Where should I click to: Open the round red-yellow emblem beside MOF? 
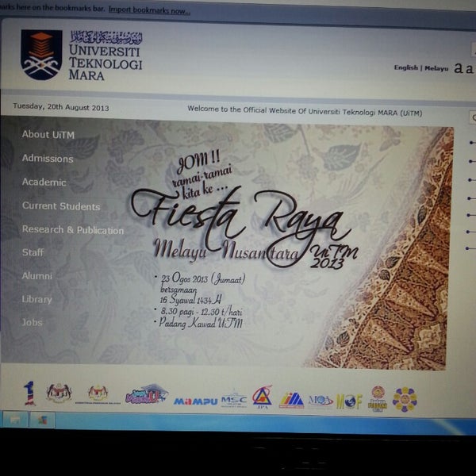[378, 398]
